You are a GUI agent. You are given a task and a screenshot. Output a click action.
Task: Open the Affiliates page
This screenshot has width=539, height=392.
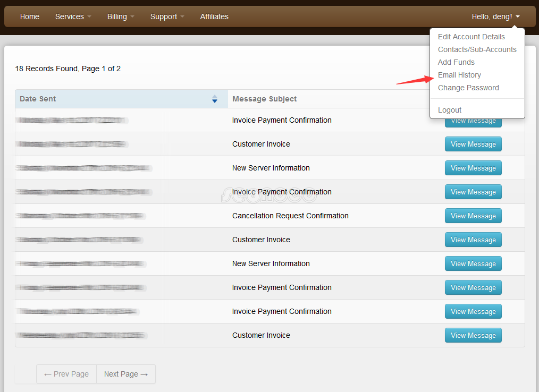coord(214,16)
